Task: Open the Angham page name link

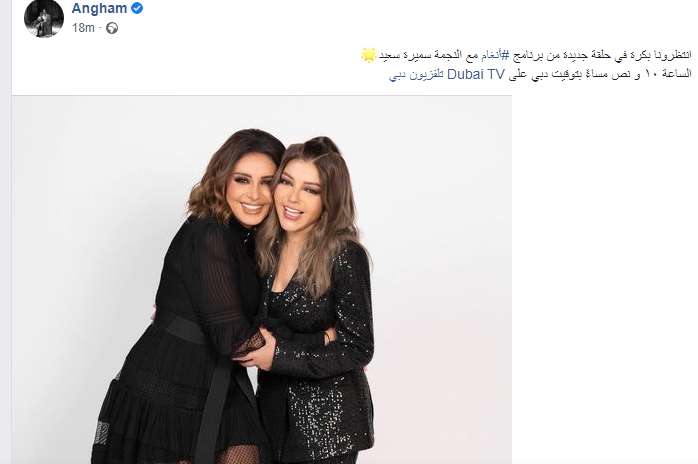Action: (99, 8)
